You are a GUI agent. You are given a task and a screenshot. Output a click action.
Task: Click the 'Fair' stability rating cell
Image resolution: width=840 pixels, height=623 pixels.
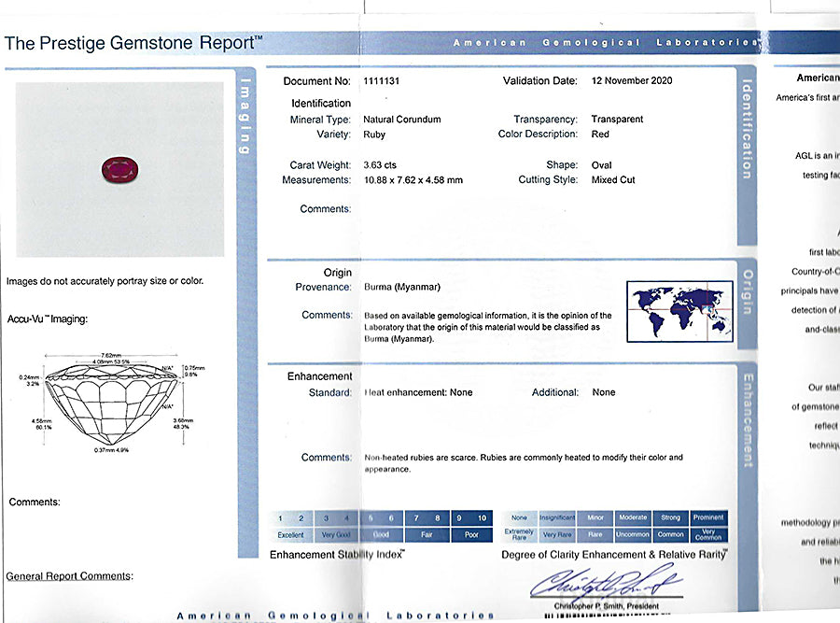pyautogui.click(x=426, y=535)
